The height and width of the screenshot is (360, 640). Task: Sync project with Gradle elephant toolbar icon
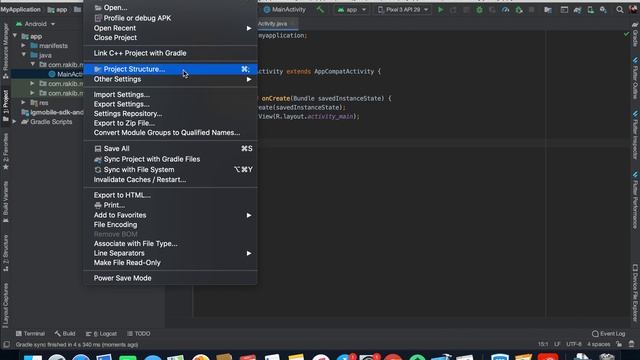(x=577, y=9)
